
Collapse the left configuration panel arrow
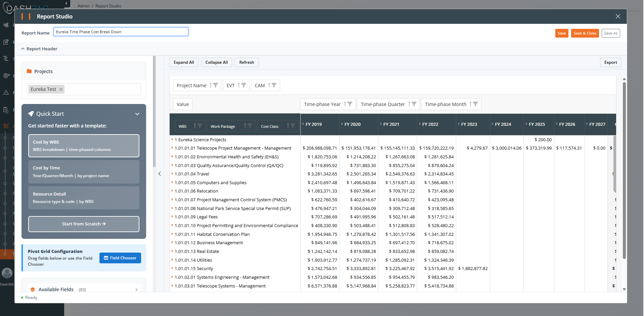[160, 174]
